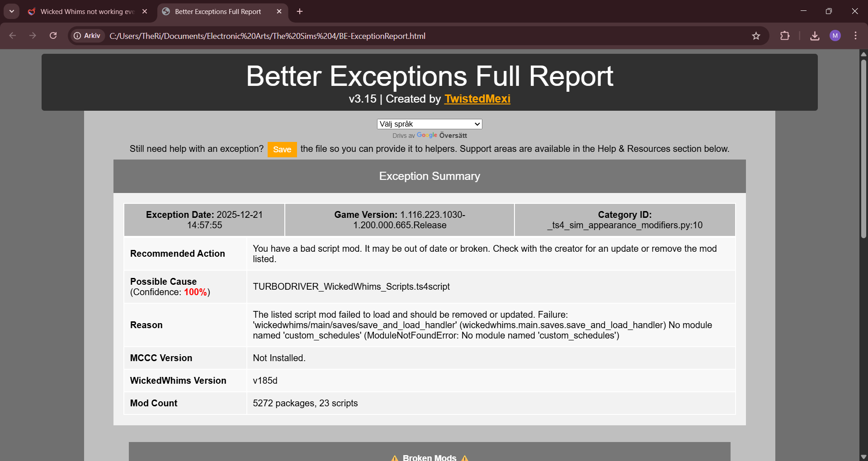Click the Reason failure description text
Screen dimensions: 868x461
[x=482, y=325]
